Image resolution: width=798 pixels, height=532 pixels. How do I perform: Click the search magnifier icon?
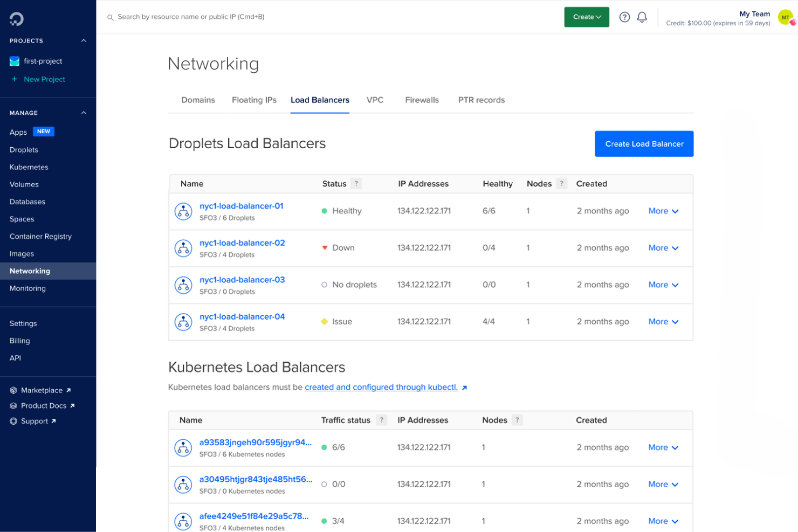tap(110, 17)
